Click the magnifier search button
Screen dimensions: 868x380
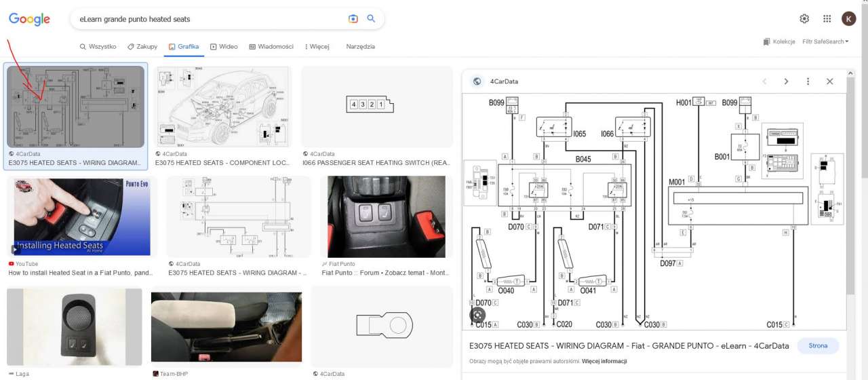[x=371, y=19]
